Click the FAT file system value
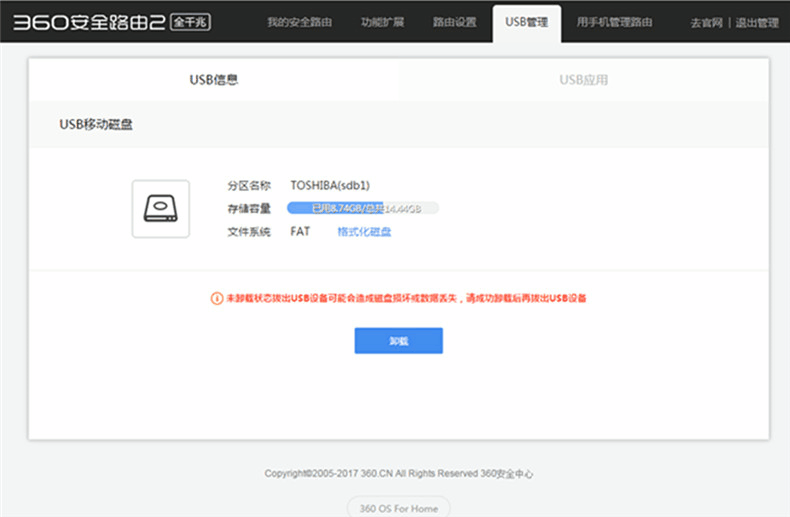This screenshot has height=517, width=790. pos(300,231)
